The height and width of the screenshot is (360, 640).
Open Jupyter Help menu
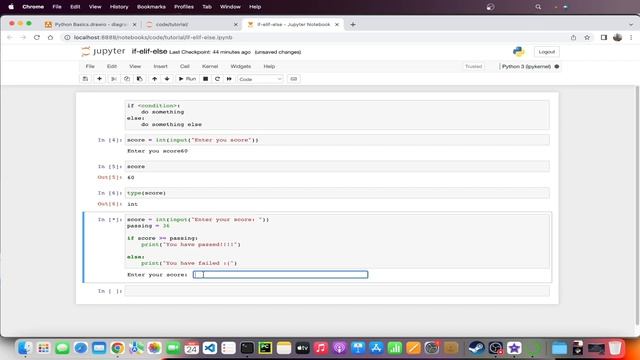(269, 66)
